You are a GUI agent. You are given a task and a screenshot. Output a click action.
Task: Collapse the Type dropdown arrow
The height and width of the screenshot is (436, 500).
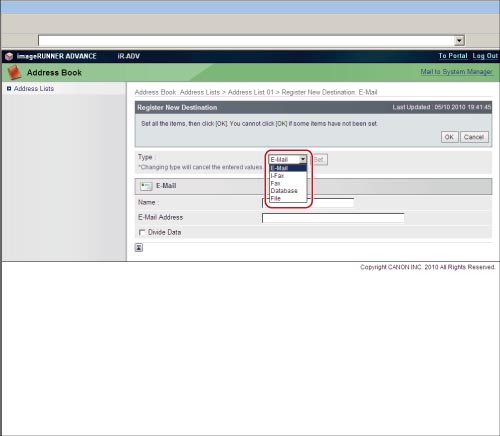click(x=302, y=159)
